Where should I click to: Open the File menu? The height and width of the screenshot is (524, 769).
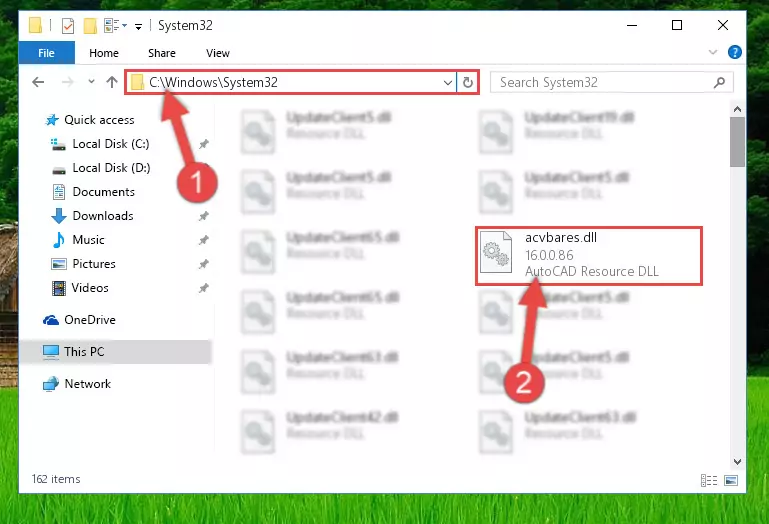47,53
